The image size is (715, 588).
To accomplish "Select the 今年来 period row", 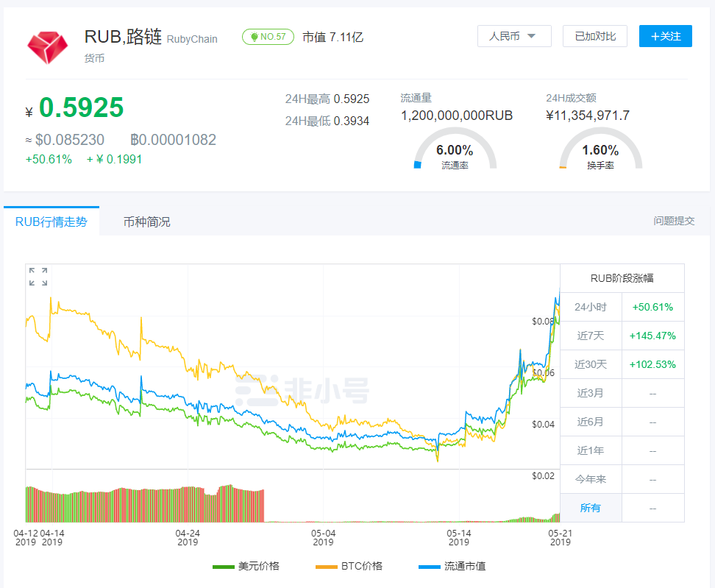I will pyautogui.click(x=622, y=479).
